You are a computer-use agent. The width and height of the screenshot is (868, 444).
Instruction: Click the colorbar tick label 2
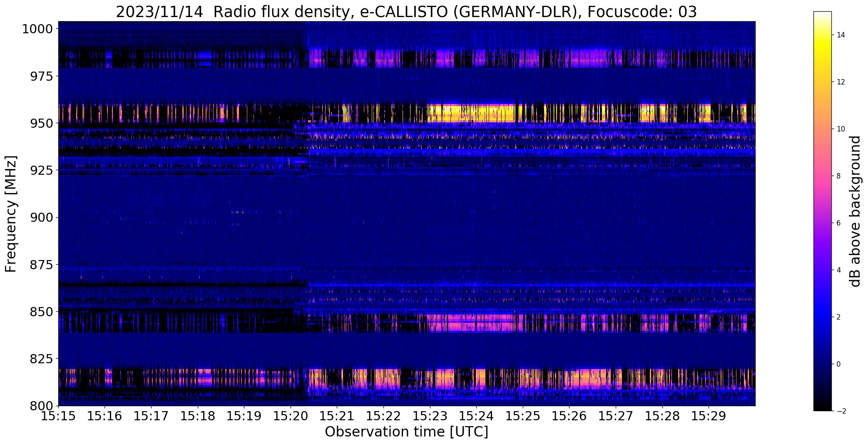click(838, 317)
